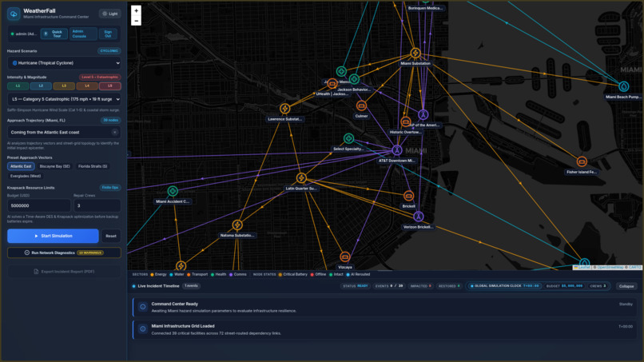Collapse the Live Incident Timeline panel

click(626, 286)
